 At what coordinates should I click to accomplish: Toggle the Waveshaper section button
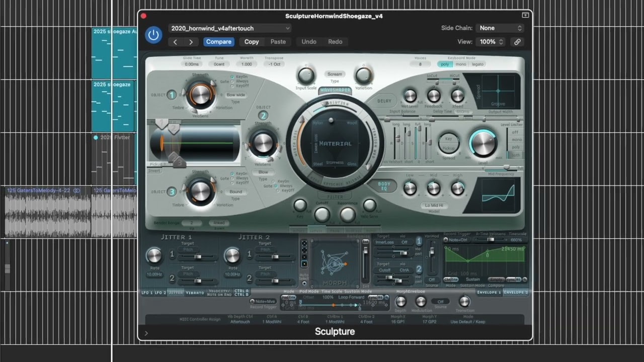click(335, 91)
